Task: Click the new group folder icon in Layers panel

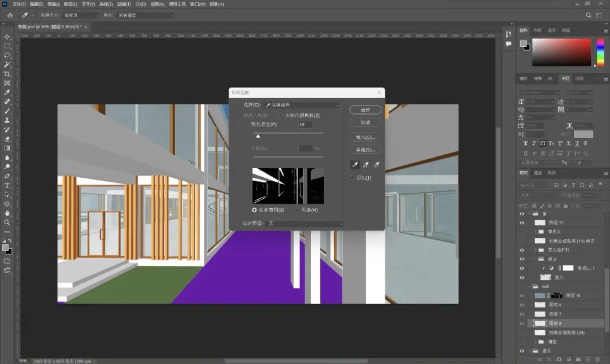Action: pos(578,359)
